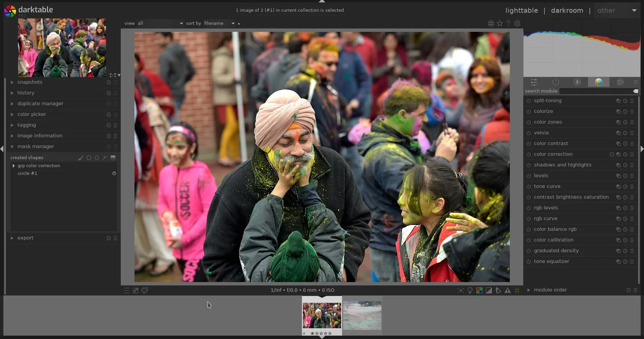The width and height of the screenshot is (644, 339).
Task: Open the active modules group tab
Action: pos(555,82)
